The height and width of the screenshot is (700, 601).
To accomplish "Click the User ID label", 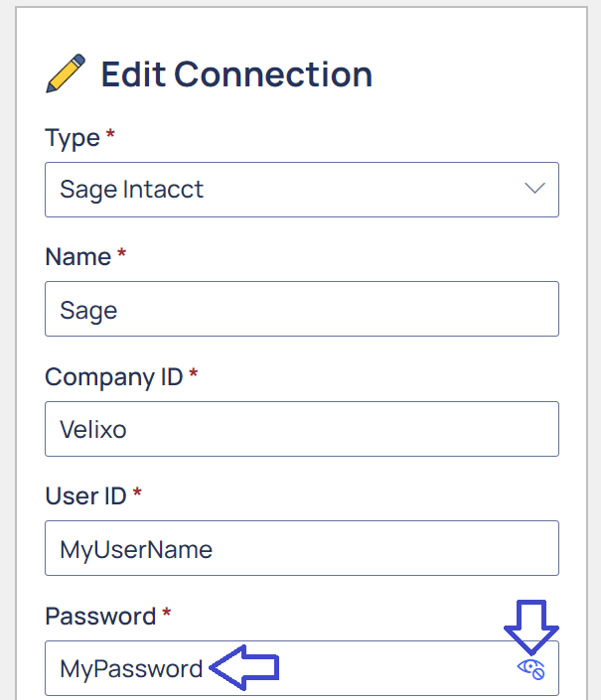I will [85, 496].
